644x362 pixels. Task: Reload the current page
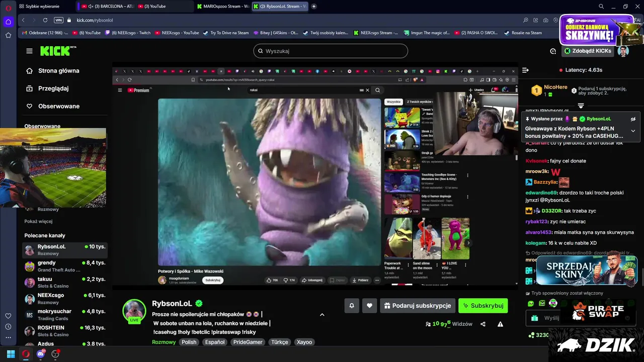(45, 20)
